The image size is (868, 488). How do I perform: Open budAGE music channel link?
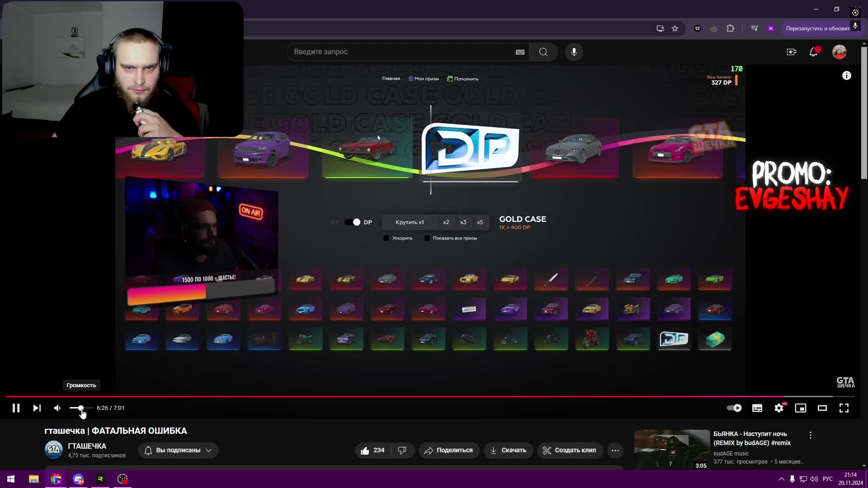point(731,454)
